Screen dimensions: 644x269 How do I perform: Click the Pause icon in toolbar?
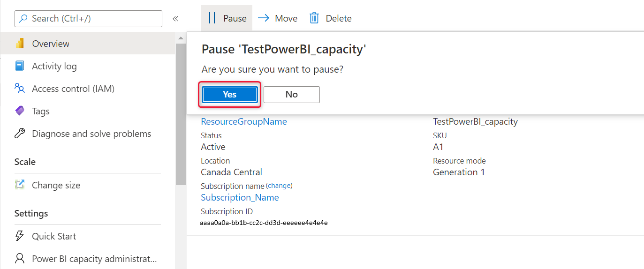pyautogui.click(x=212, y=18)
